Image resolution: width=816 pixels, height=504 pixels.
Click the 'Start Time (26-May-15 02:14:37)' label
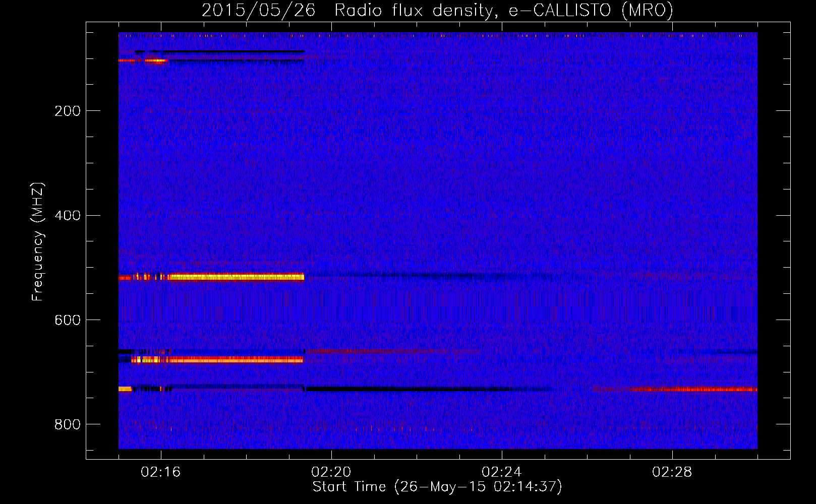click(x=437, y=487)
